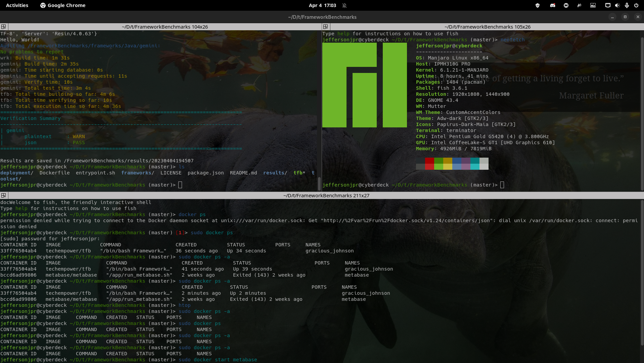Image resolution: width=644 pixels, height=363 pixels.
Task: Minimize the Terminator window
Action: 612,17
